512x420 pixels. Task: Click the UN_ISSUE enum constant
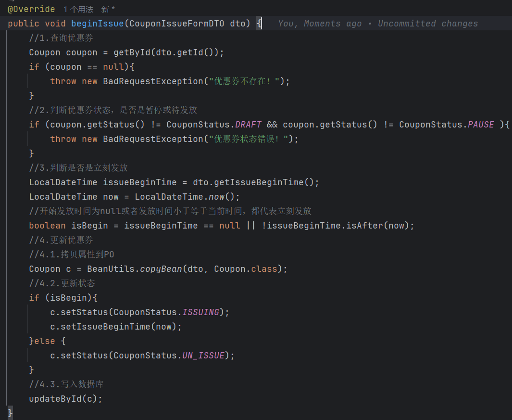click(x=203, y=356)
